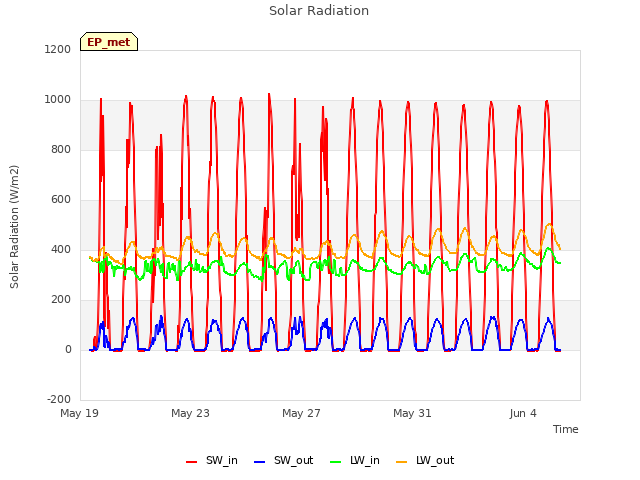
Task: Click the orange LW_out legend swatch
Action: (402, 462)
